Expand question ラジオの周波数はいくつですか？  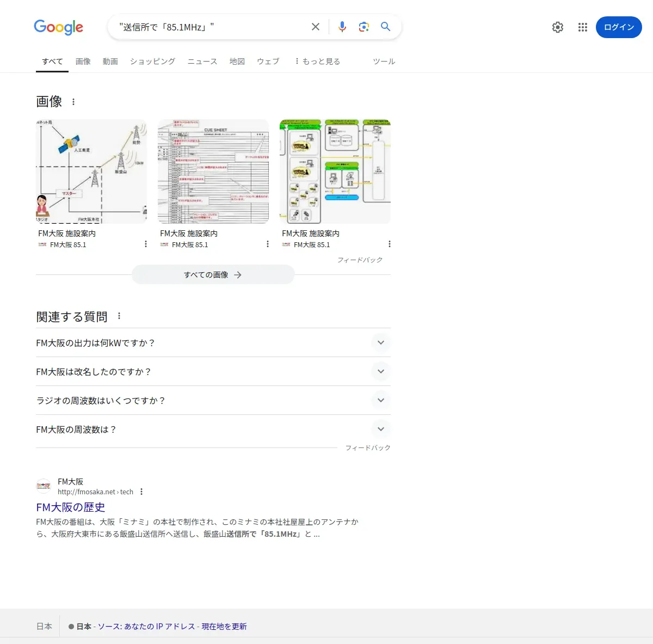coord(213,401)
